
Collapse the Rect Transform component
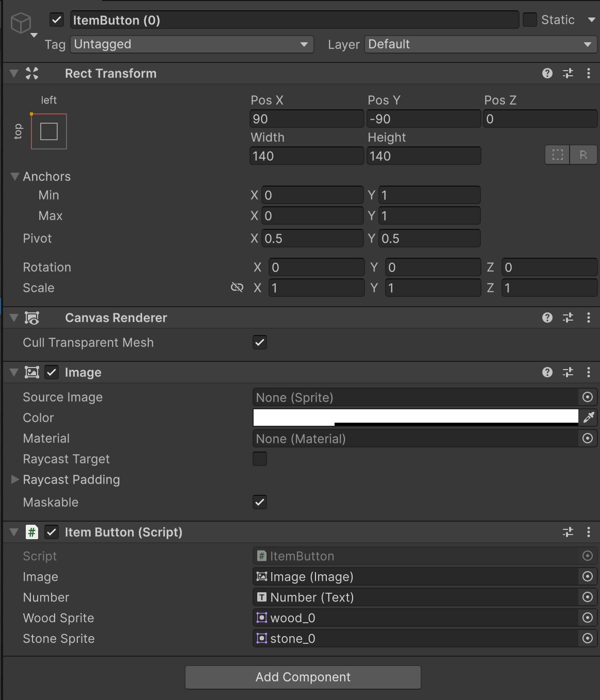click(x=14, y=73)
